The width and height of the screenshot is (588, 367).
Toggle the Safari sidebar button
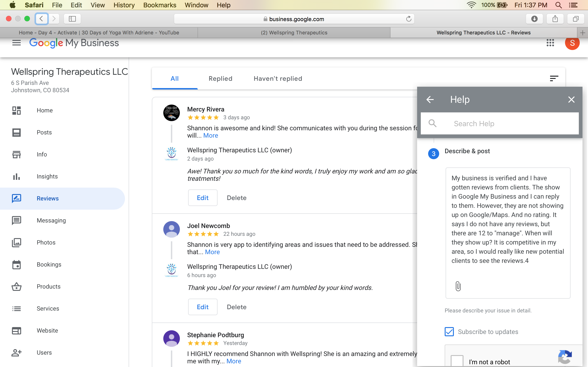click(72, 19)
